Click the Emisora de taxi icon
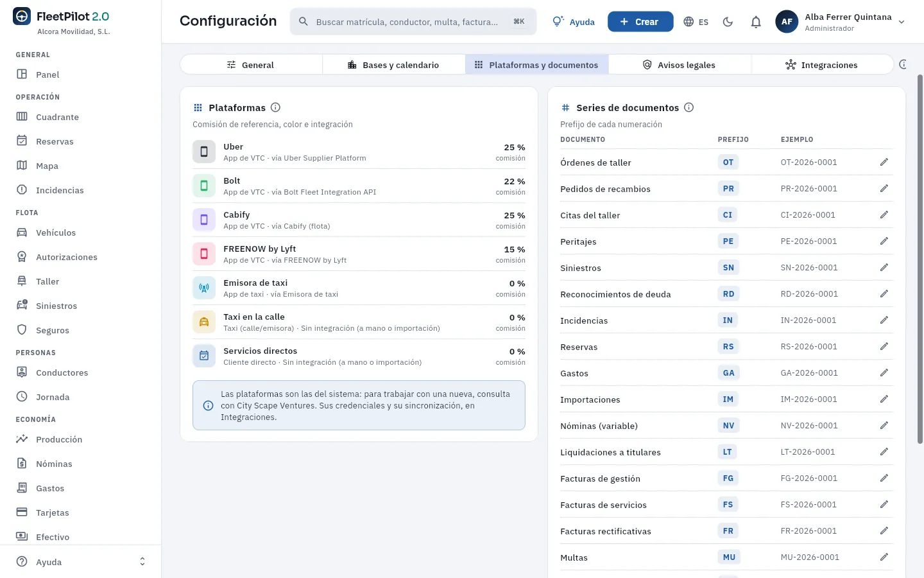The image size is (924, 578). coord(204,288)
